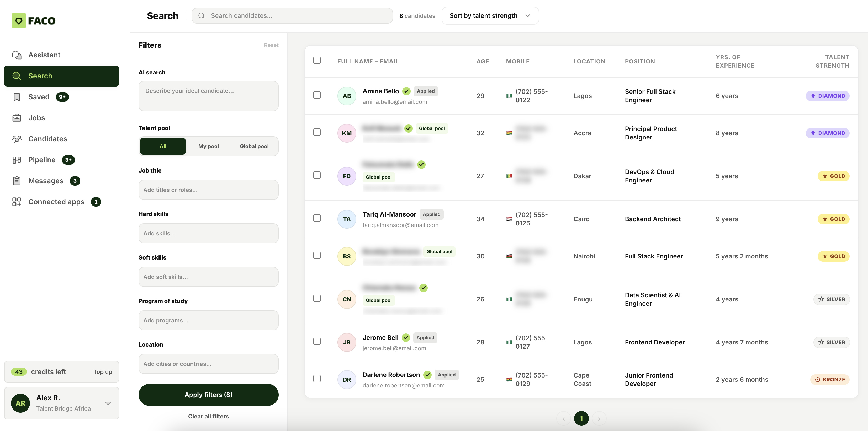Click the Connected apps grid icon

[x=17, y=202]
